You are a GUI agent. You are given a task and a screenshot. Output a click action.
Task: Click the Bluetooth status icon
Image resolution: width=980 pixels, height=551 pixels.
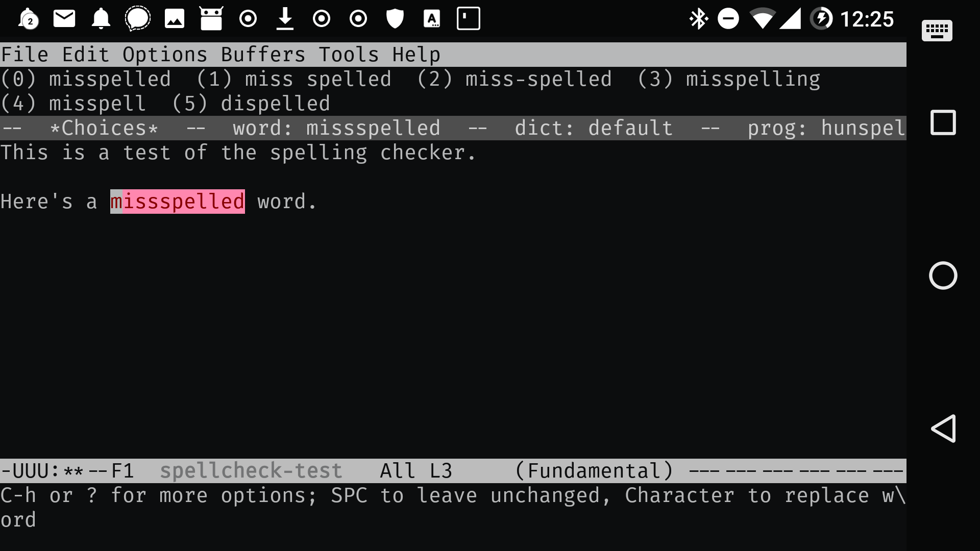click(x=698, y=19)
